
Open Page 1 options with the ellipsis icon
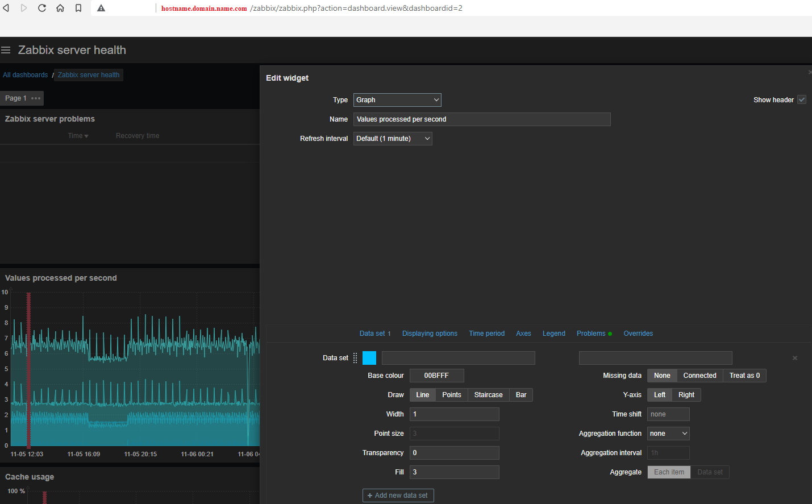click(36, 98)
